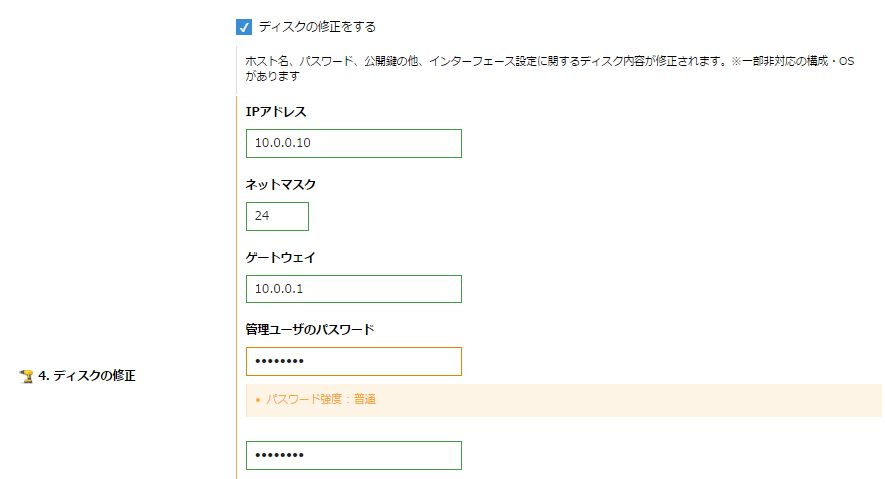The image size is (885, 479).
Task: Click the 管理ユーザのパスワード input field
Action: (x=353, y=361)
